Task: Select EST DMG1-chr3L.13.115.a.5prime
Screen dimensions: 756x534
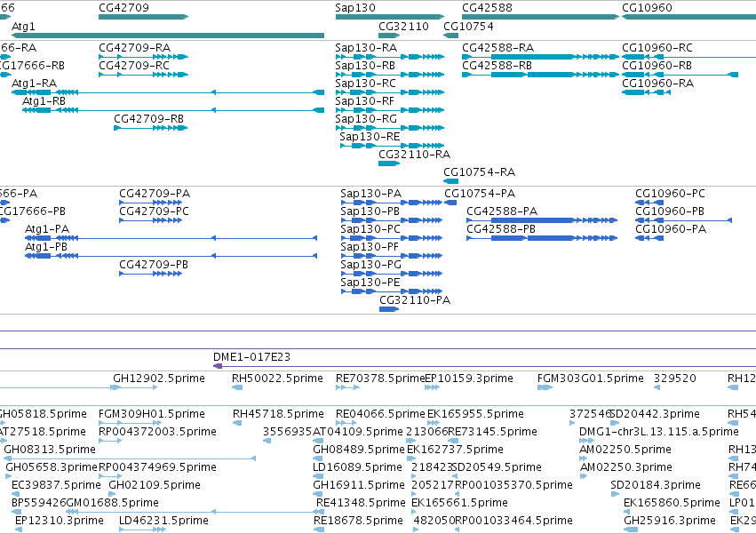Action: pyautogui.click(x=587, y=441)
